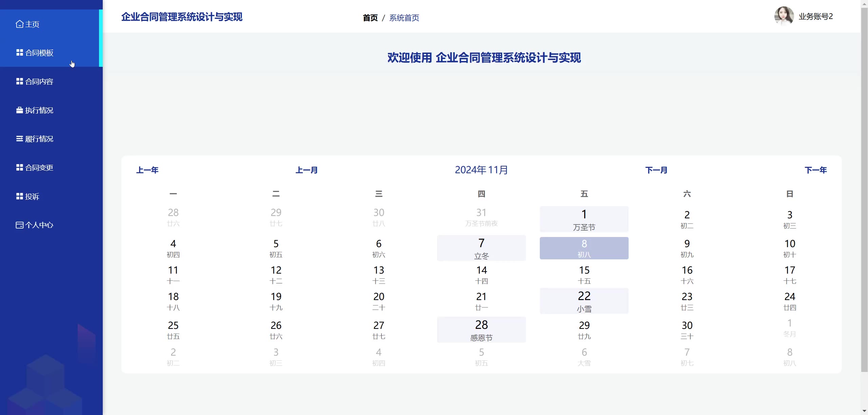The width and height of the screenshot is (868, 415).
Task: Advance to next month with 下一月
Action: coord(656,170)
